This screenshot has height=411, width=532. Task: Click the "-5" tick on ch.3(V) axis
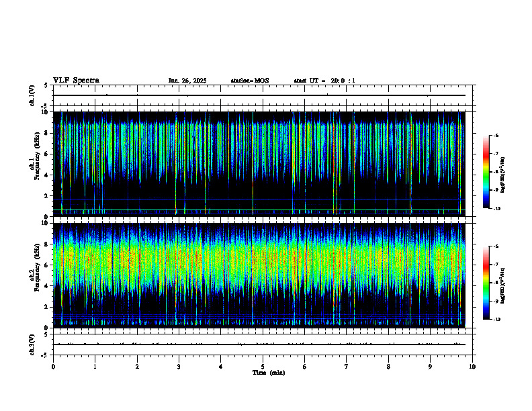coord(44,355)
